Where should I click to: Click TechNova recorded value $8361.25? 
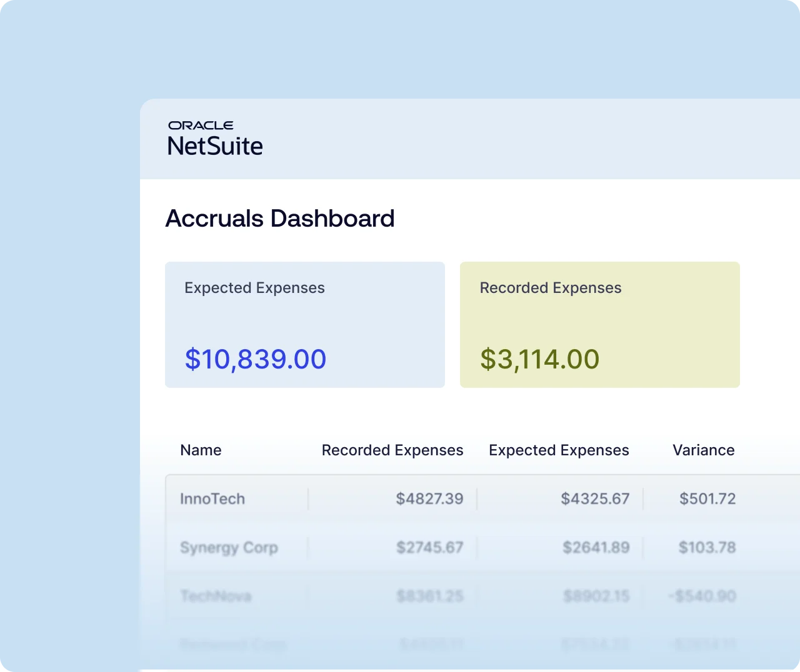(430, 596)
